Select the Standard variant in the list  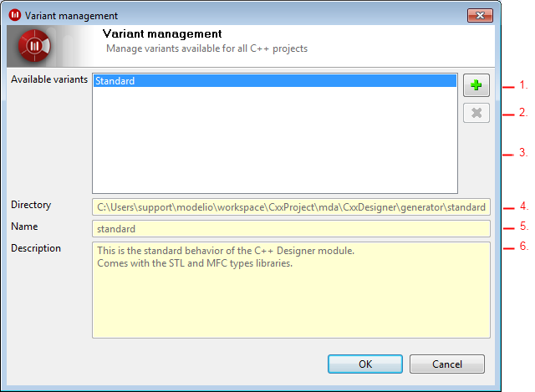(275, 81)
